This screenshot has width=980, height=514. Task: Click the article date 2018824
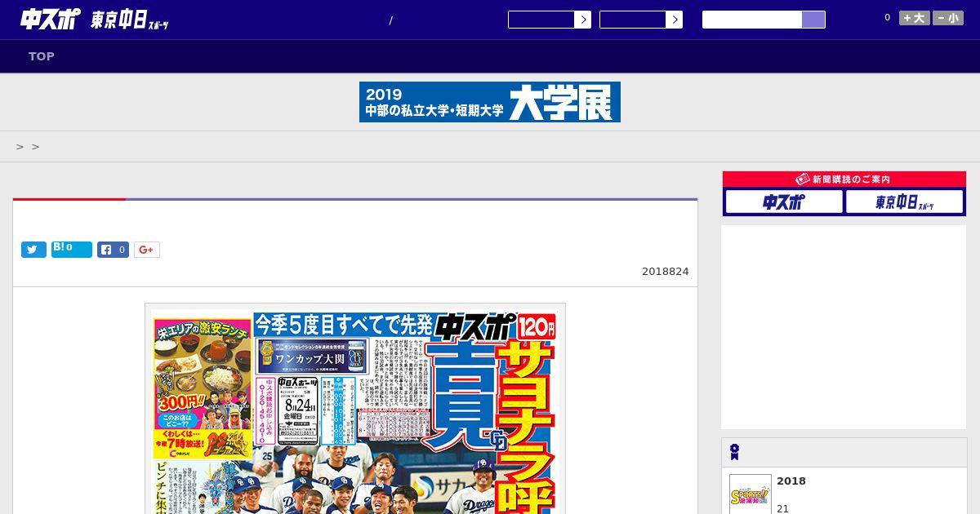[x=666, y=272]
